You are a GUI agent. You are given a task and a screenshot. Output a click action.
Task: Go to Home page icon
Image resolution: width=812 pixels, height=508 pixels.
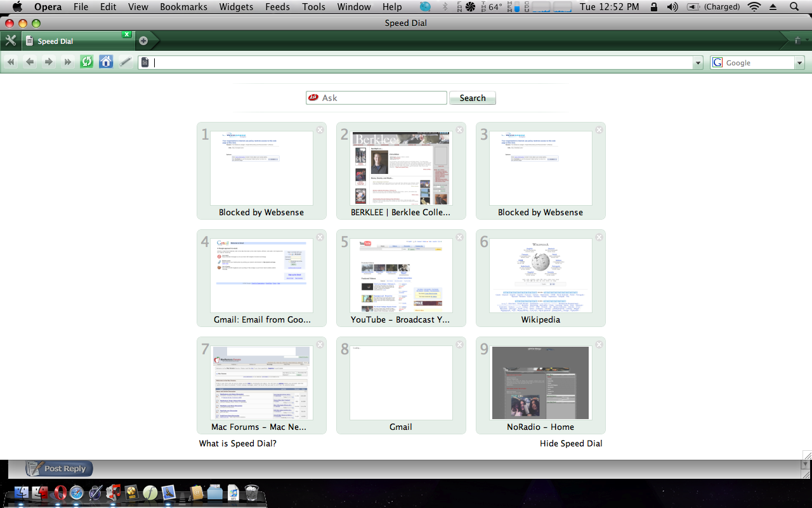(x=106, y=62)
